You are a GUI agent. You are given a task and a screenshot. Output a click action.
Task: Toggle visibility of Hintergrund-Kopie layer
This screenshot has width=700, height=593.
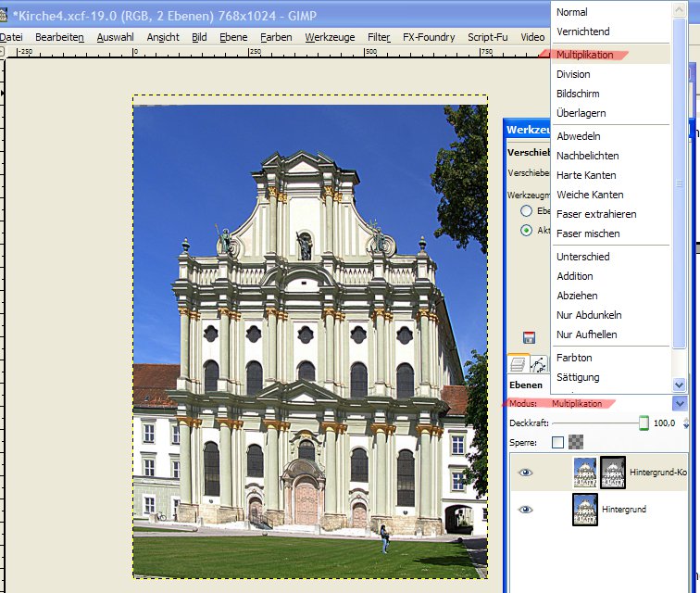(525, 473)
